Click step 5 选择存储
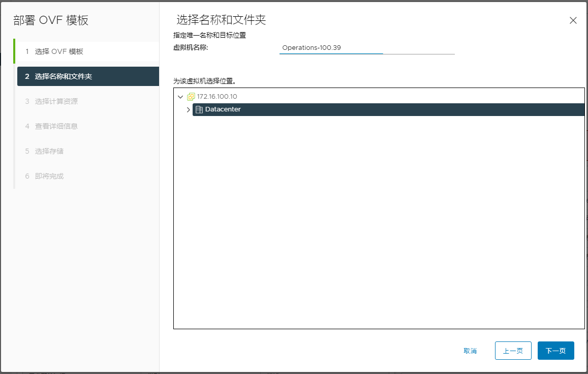The image size is (588, 374). point(49,151)
